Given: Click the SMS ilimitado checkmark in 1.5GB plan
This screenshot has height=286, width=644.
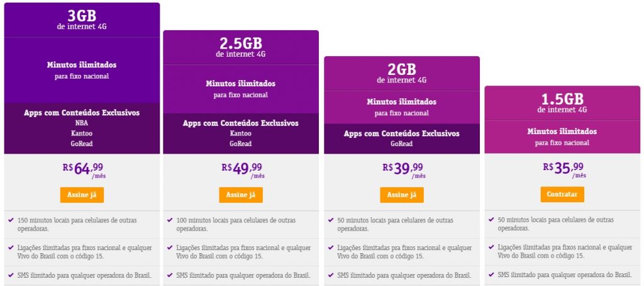Looking at the screenshot, I should tap(491, 275).
